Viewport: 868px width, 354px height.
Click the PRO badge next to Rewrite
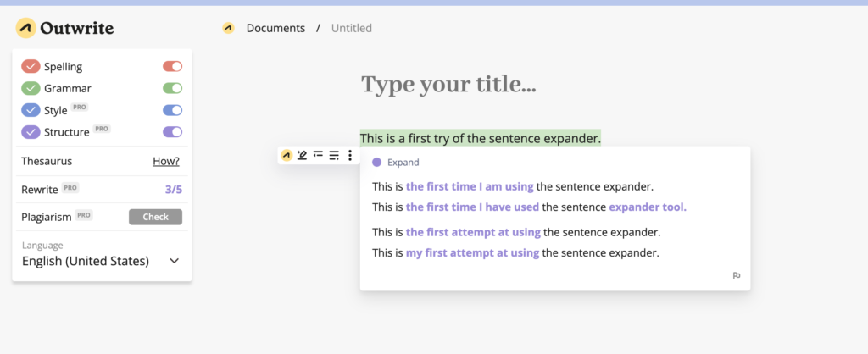[x=70, y=187]
